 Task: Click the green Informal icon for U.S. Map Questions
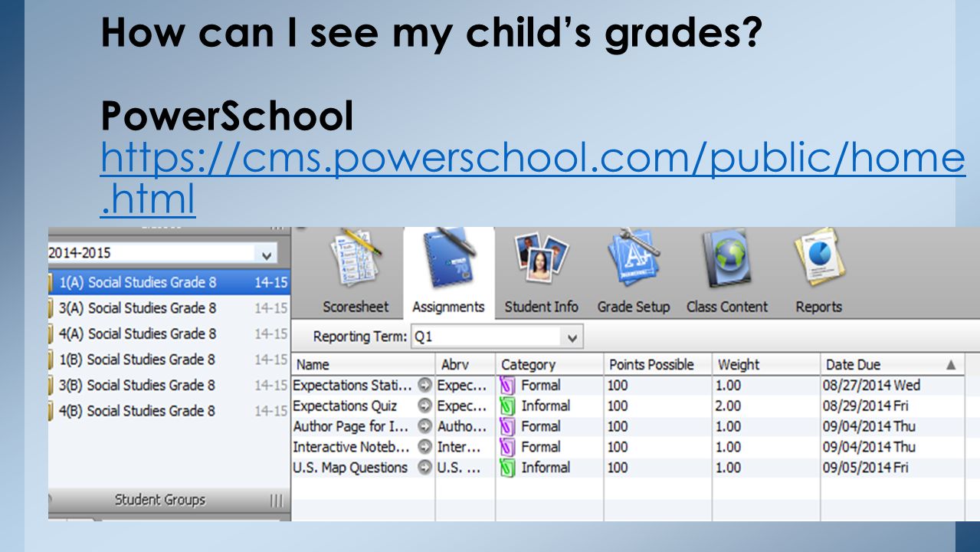[507, 467]
